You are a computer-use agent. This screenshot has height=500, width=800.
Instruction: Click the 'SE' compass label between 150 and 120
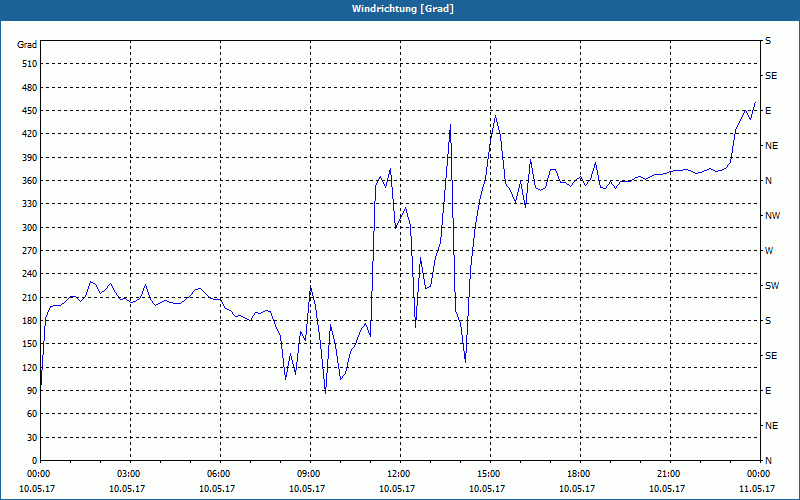(771, 356)
